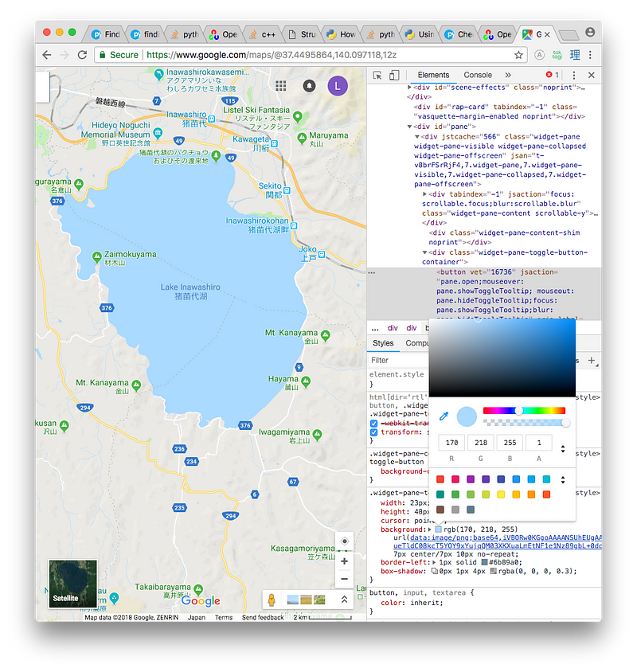Select the Styles sidebar tab

[383, 343]
